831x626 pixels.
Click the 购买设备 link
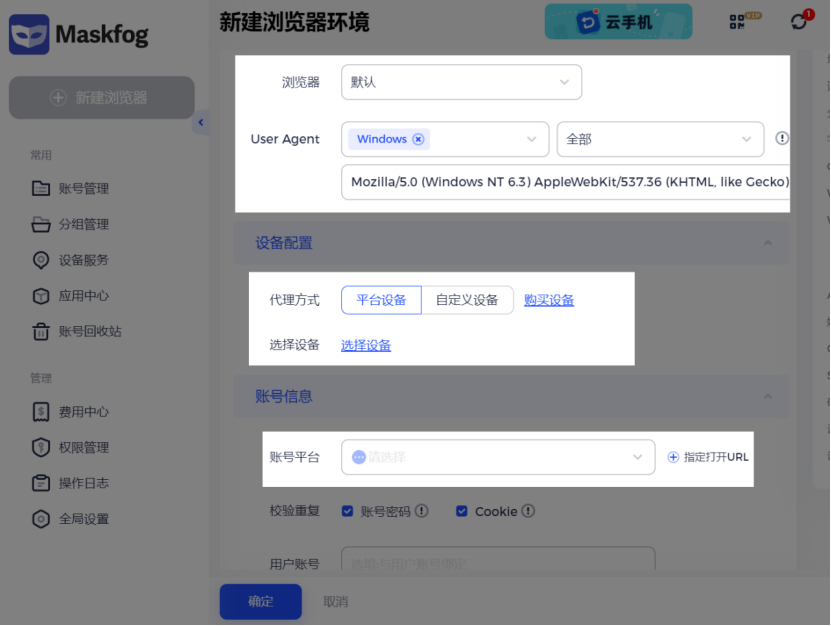pos(549,300)
